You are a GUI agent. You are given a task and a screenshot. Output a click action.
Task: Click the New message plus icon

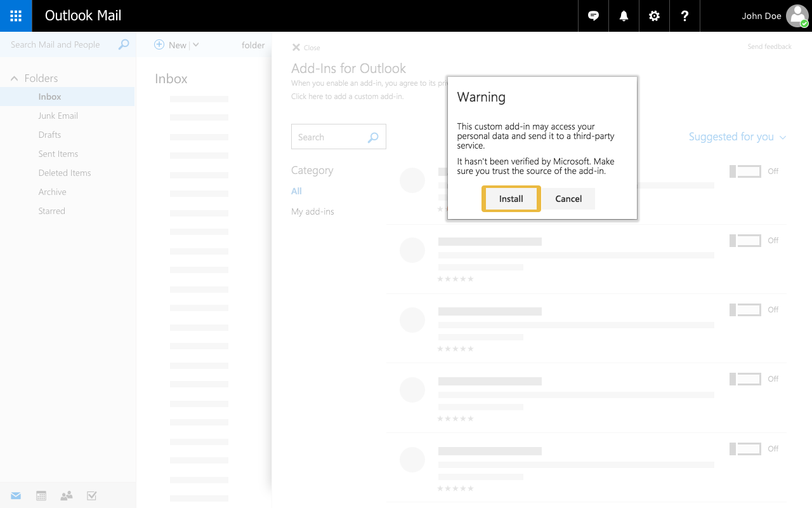[x=159, y=44]
